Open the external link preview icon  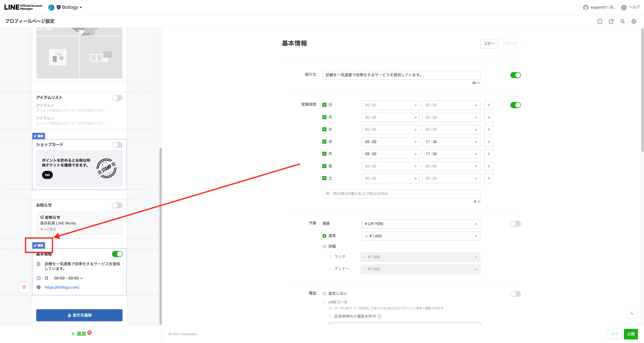(611, 21)
